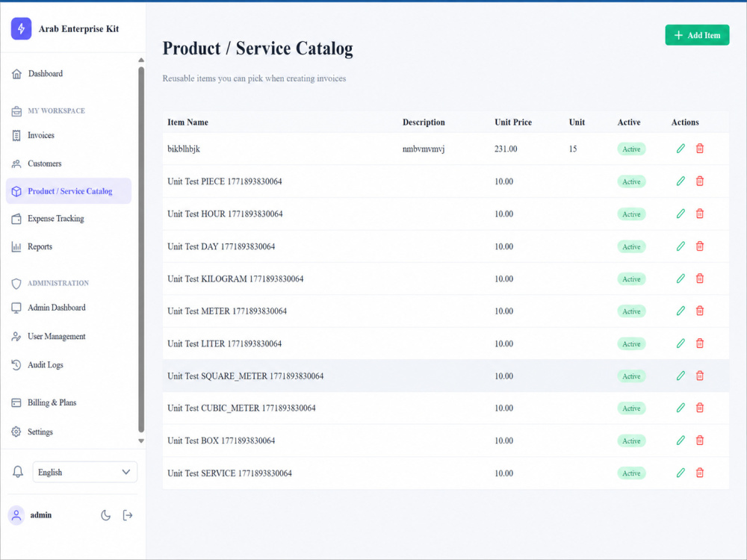
Task: Open User Management
Action: click(x=68, y=337)
